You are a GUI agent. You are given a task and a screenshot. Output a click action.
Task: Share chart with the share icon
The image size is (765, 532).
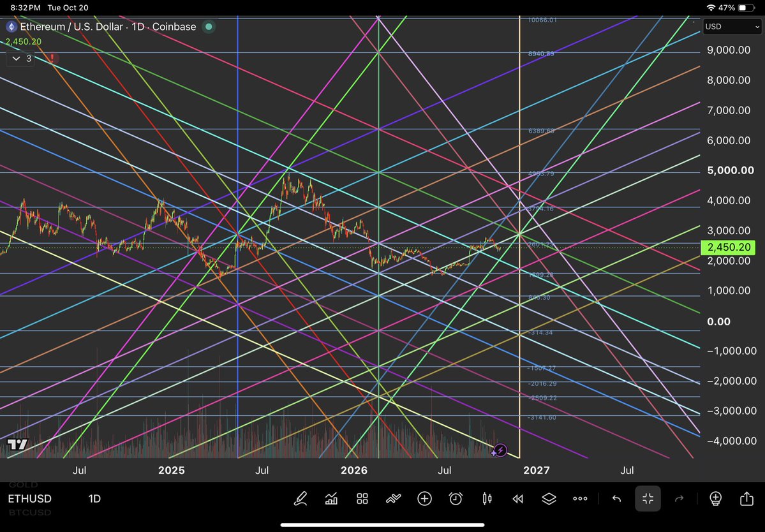click(746, 498)
